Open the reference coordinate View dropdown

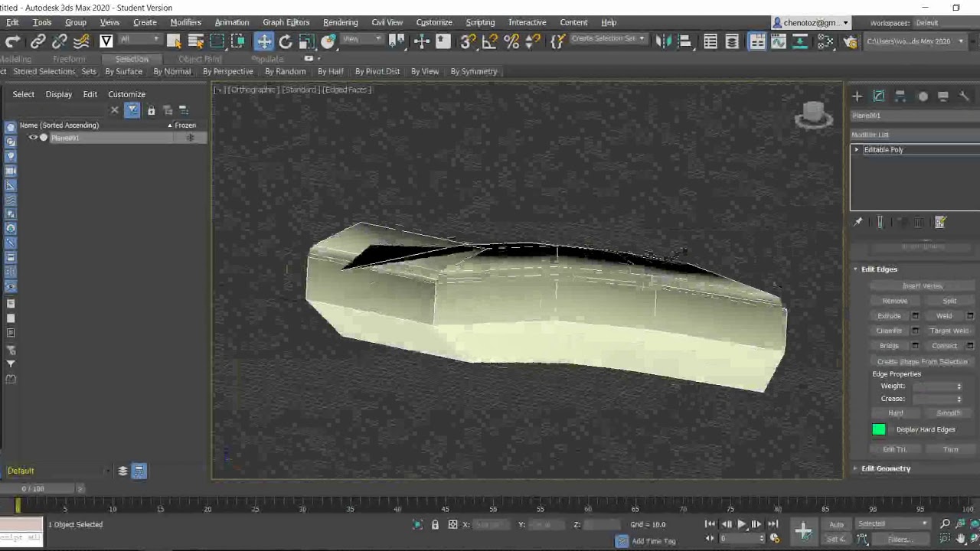(361, 40)
